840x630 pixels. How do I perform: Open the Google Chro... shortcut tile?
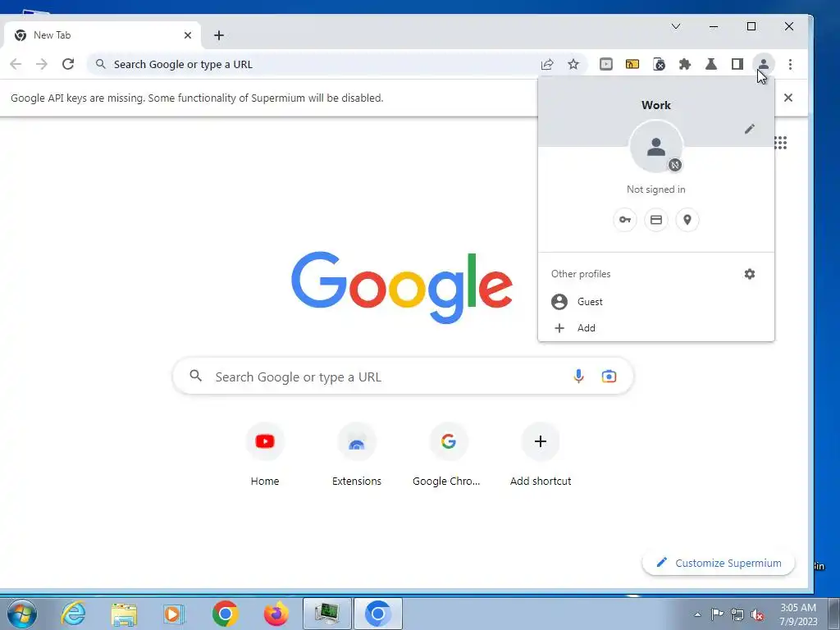[x=448, y=454]
